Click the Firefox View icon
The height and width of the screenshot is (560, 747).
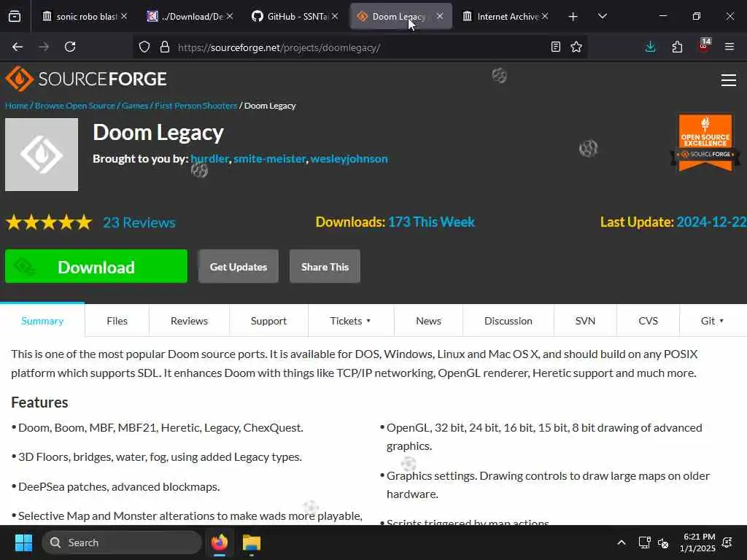(x=15, y=17)
